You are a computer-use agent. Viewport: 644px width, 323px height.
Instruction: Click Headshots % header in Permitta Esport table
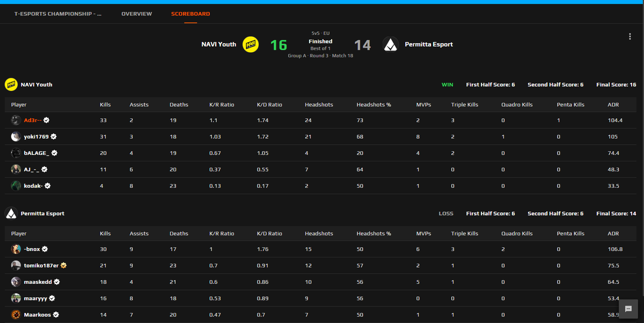click(x=374, y=233)
